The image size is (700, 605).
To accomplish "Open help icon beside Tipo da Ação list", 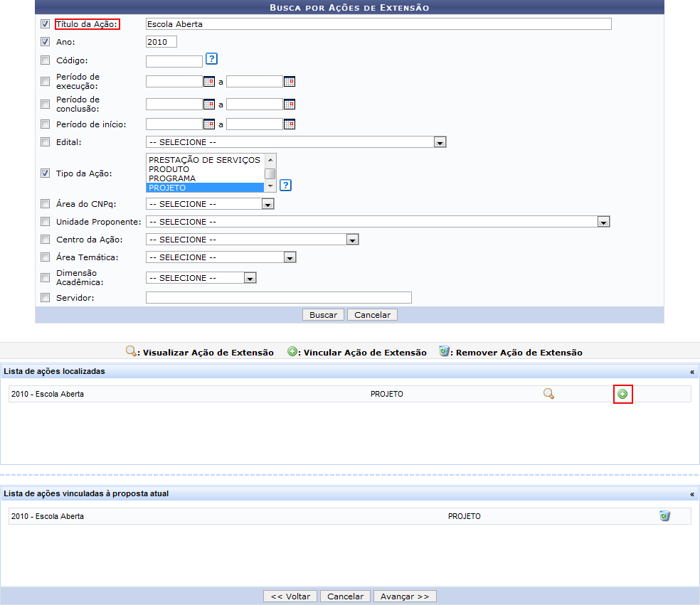I will [x=285, y=186].
